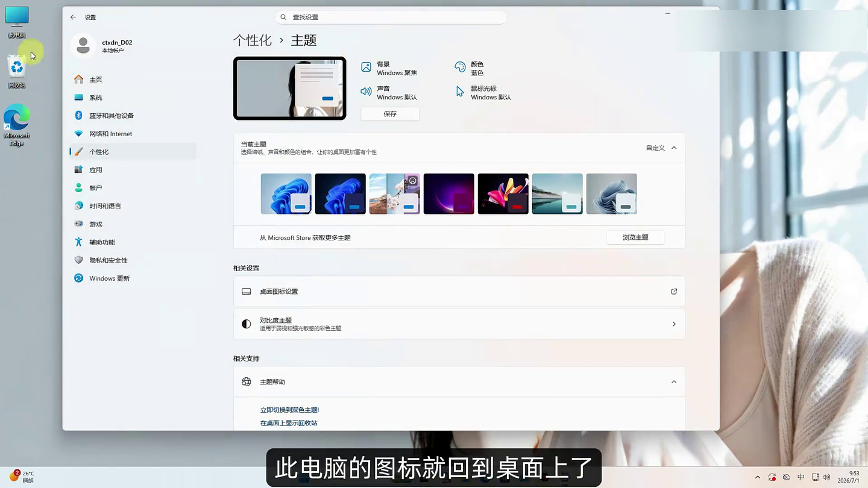Click the 网络和 Internet Wi-Fi icon

(x=78, y=133)
